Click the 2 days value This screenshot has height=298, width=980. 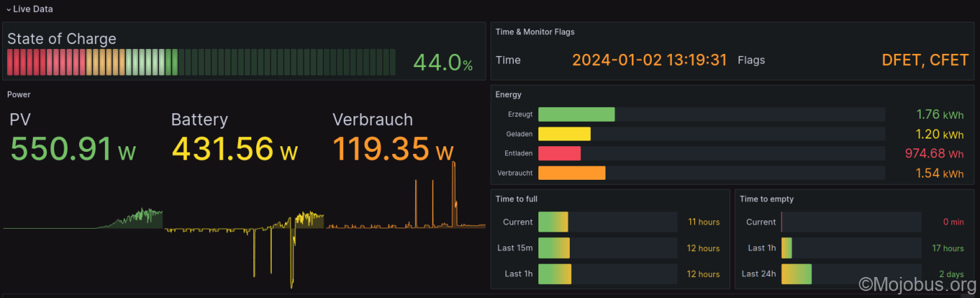[951, 274]
